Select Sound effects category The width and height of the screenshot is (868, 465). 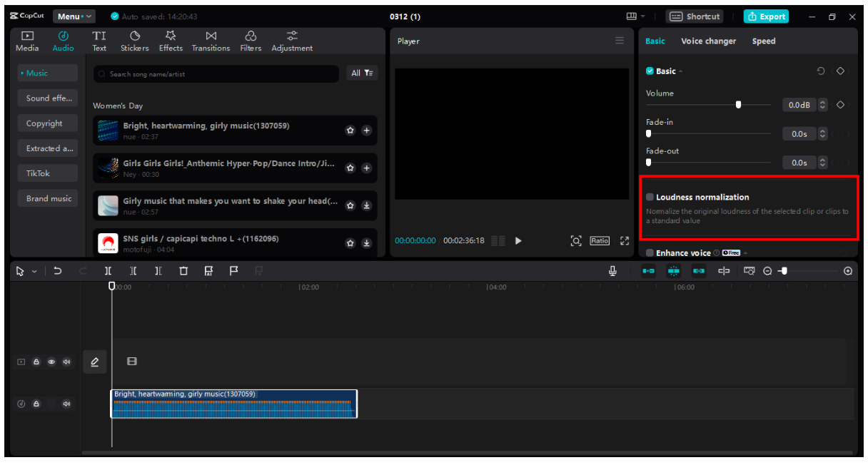point(48,98)
